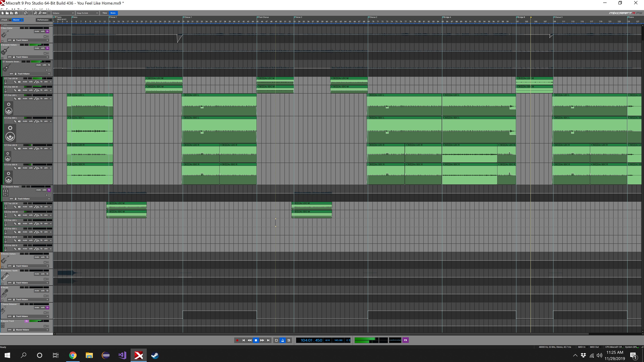This screenshot has width=644, height=362.
Task: Open Visual Studio from the taskbar
Action: (122, 355)
